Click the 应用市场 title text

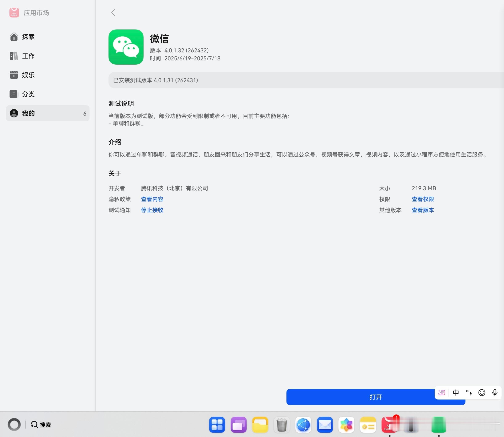36,13
